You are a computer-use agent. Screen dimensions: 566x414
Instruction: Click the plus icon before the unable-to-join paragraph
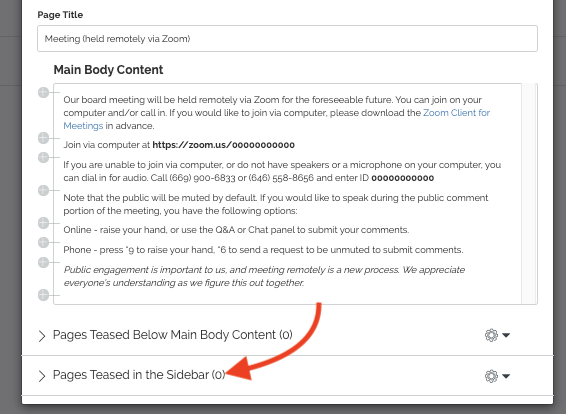[x=43, y=157]
